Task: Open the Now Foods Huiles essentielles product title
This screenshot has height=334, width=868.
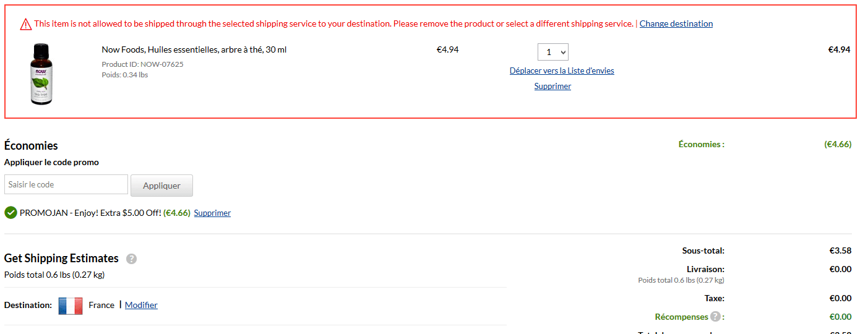Action: click(x=194, y=49)
